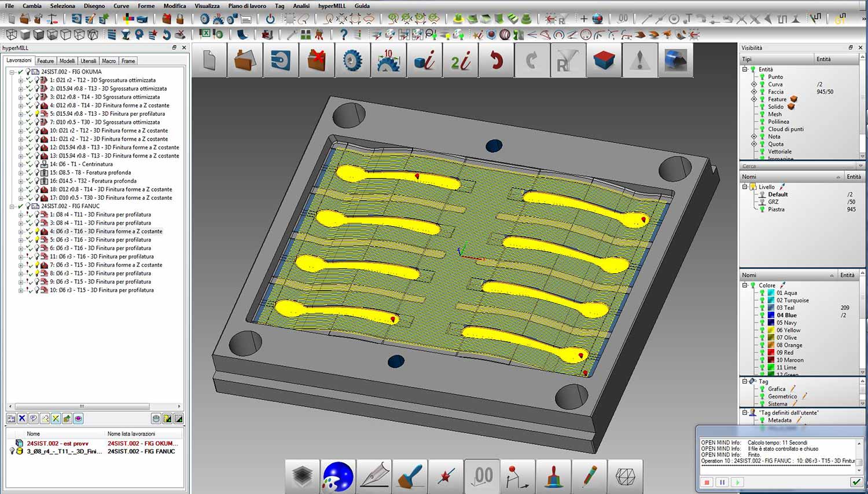Image resolution: width=868 pixels, height=494 pixels.
Task: Toggle lightbulb for job 4 Ø6 r3 T16
Action: (37, 231)
